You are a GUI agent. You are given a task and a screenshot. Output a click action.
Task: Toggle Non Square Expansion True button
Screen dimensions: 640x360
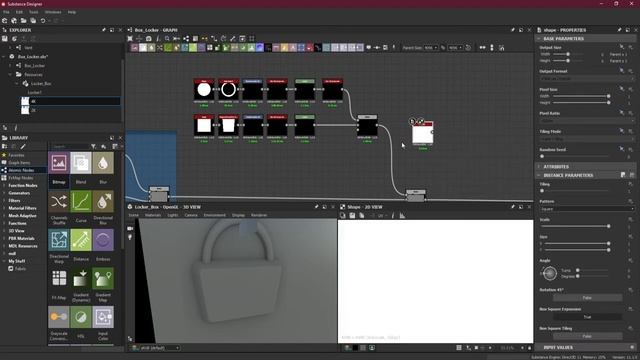587,317
